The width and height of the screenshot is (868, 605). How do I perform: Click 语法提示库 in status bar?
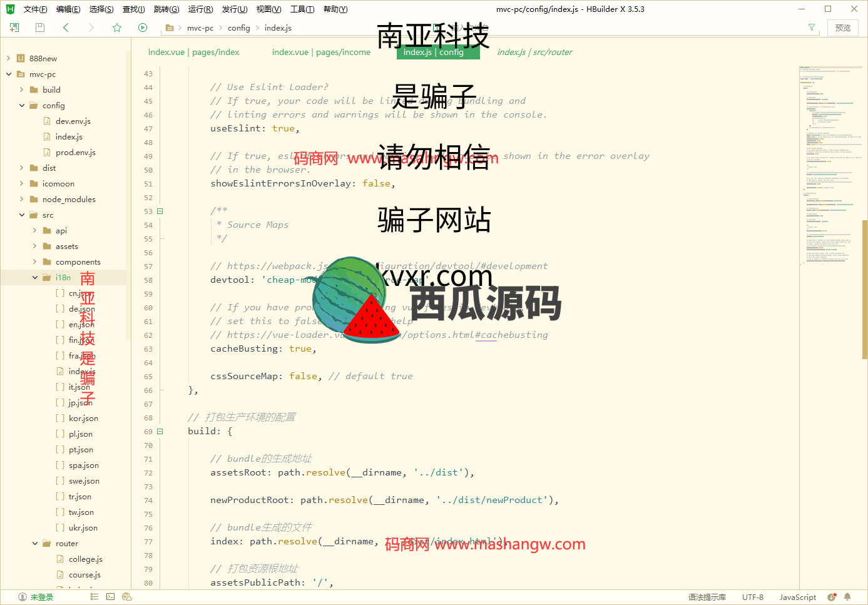pos(707,597)
